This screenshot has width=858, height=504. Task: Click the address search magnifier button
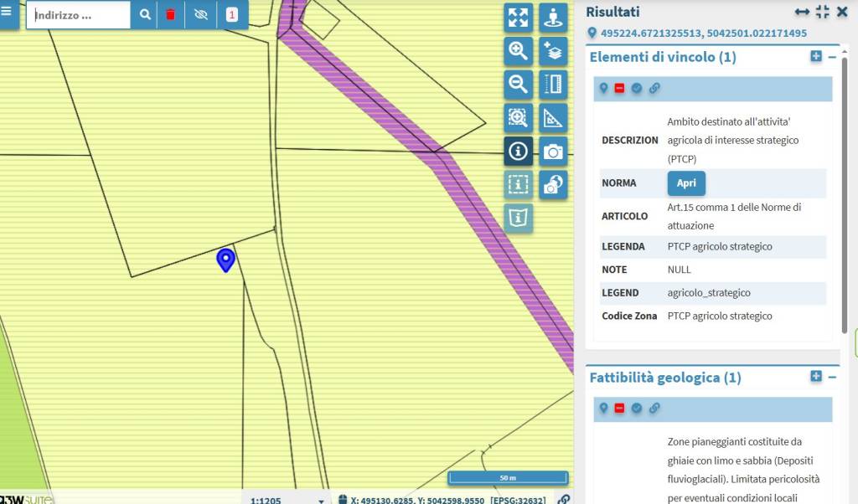click(145, 15)
